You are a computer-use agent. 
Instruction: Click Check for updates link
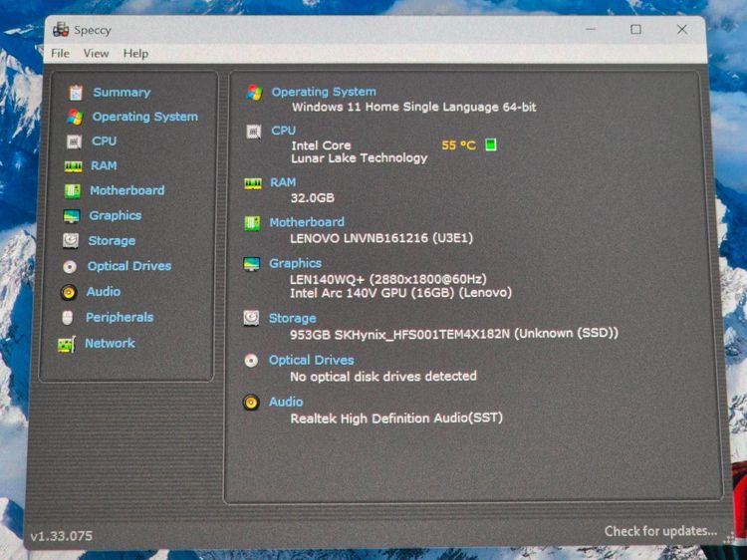(x=660, y=531)
